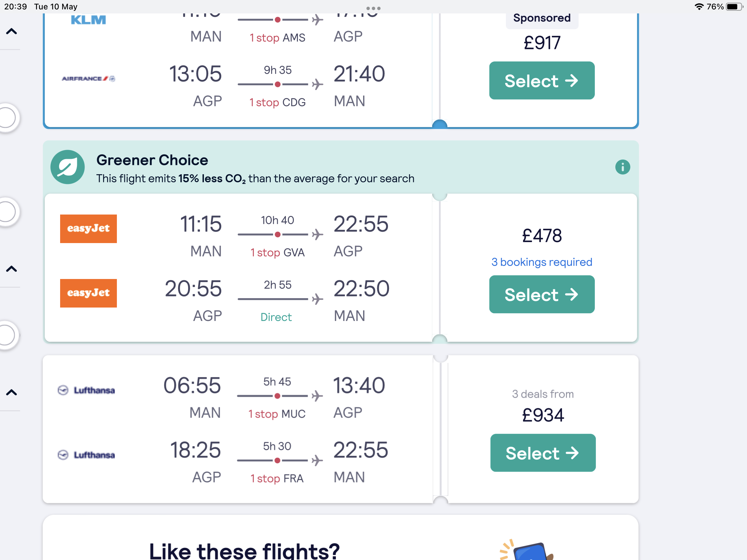
Task: Select the £478 easyJet flight
Action: tap(542, 294)
